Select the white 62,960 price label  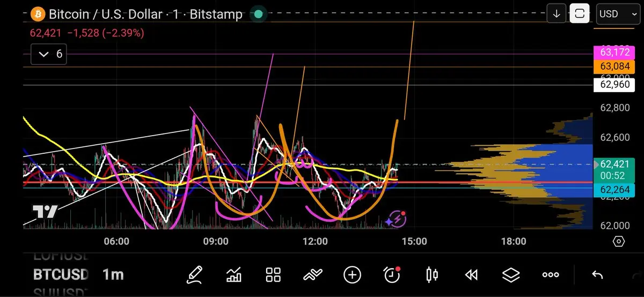pyautogui.click(x=614, y=84)
